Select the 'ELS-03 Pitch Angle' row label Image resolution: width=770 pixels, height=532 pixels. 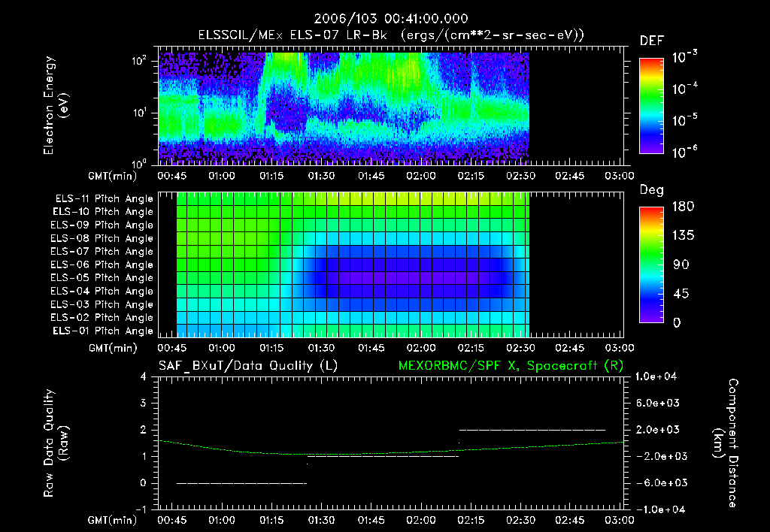coord(102,304)
